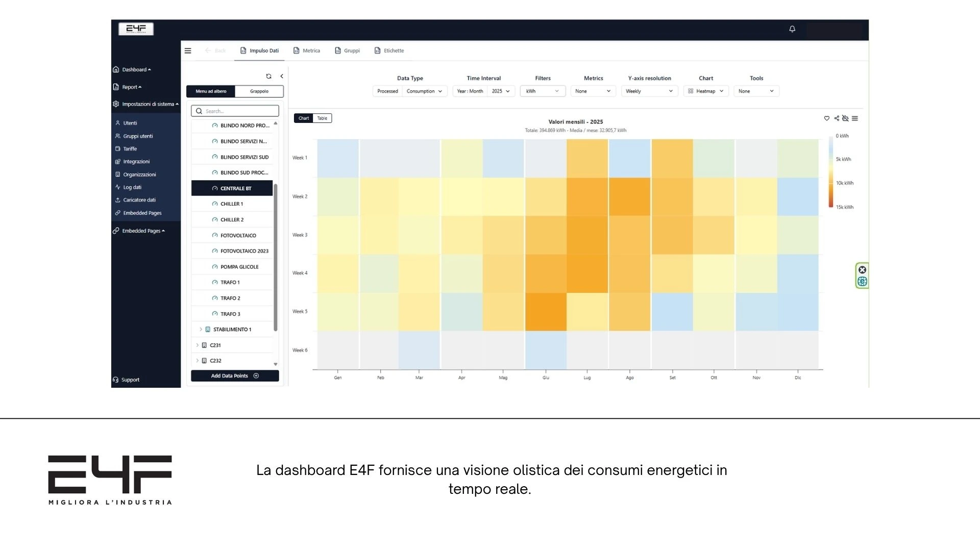Viewport: 980px width, 551px height.
Task: Switch to Menu ad albero view
Action: [x=211, y=91]
